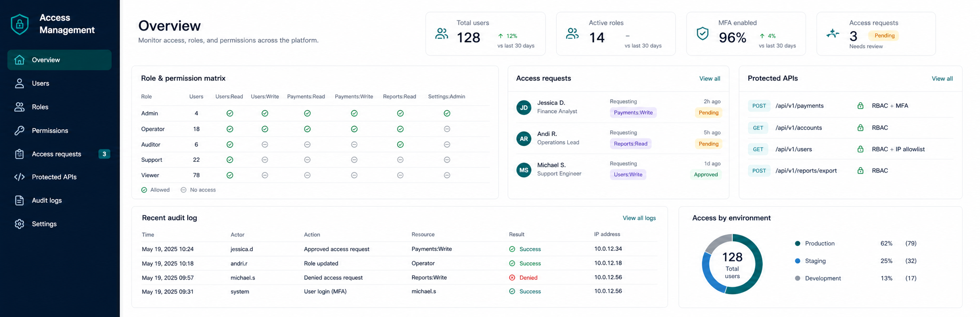This screenshot has height=317, width=980.
Task: Click the GET tag for /api/v1/accounts
Action: pos(758,128)
